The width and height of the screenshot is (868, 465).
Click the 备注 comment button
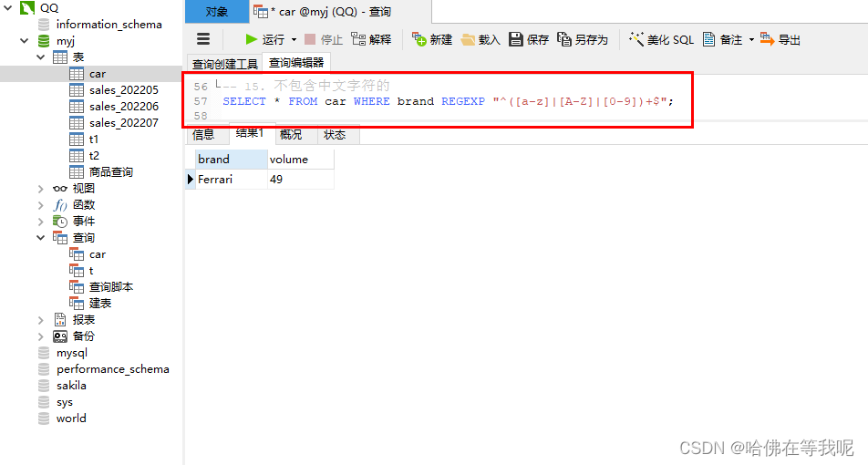722,39
